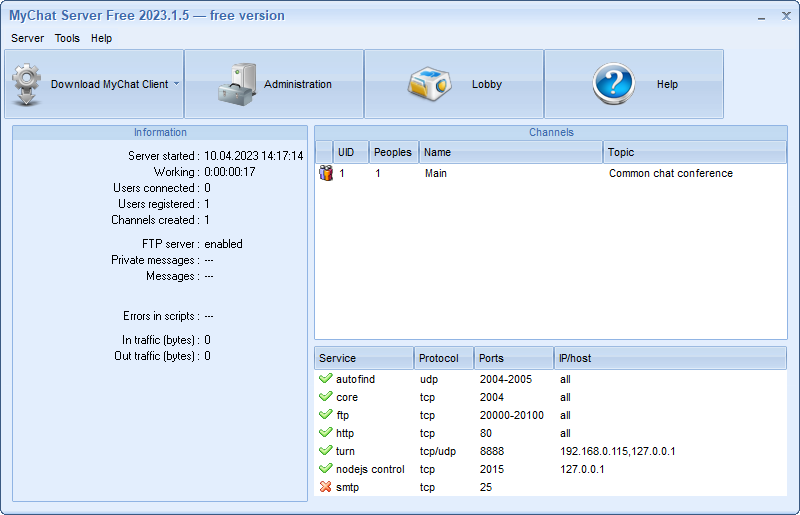Screen dimensions: 800x515
Task: Open the Lobby button label
Action: [x=487, y=84]
